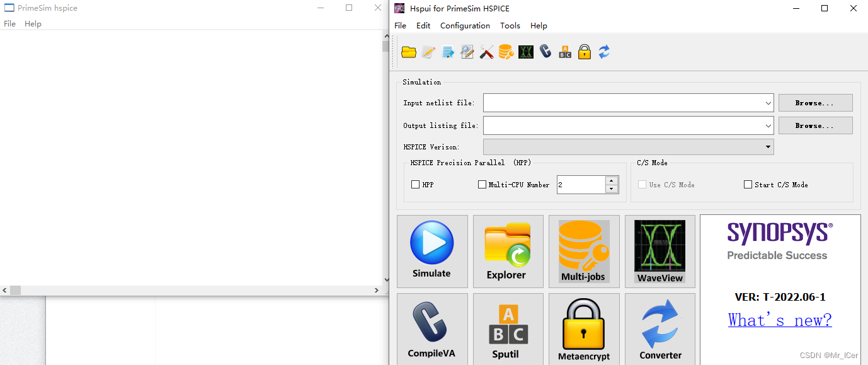This screenshot has height=365, width=868.
Task: Click the magnifier view listing toolbar icon
Action: [467, 52]
